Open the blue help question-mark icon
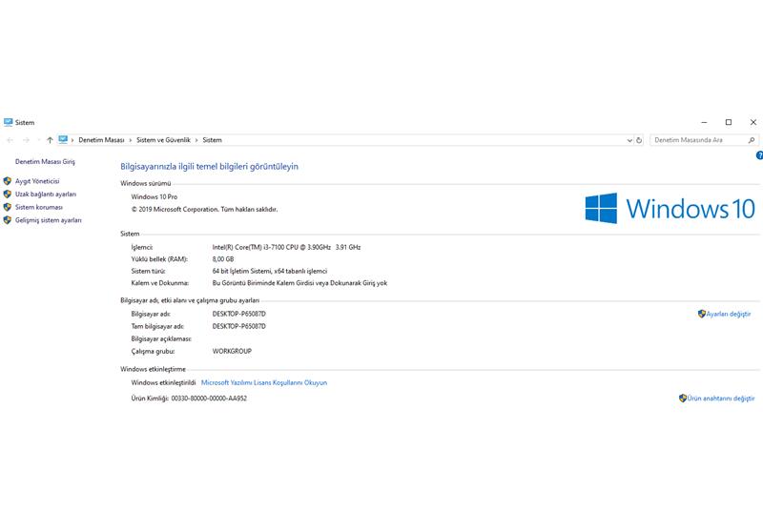763x532 pixels. pos(759,155)
